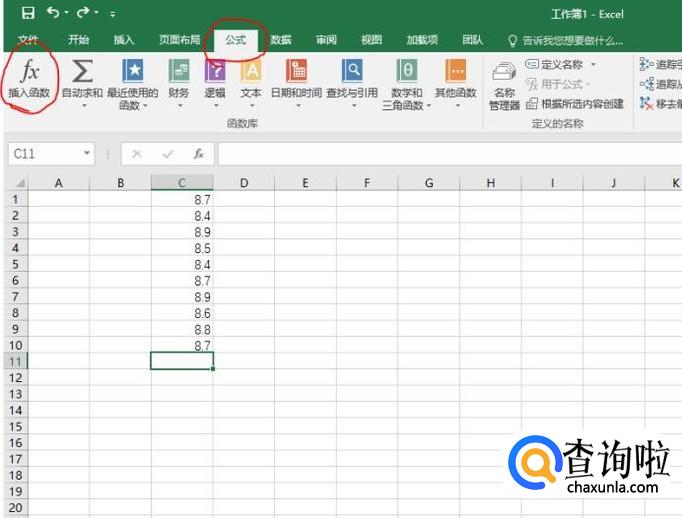Select column C header
Image resolution: width=682 pixels, height=518 pixels.
181,182
